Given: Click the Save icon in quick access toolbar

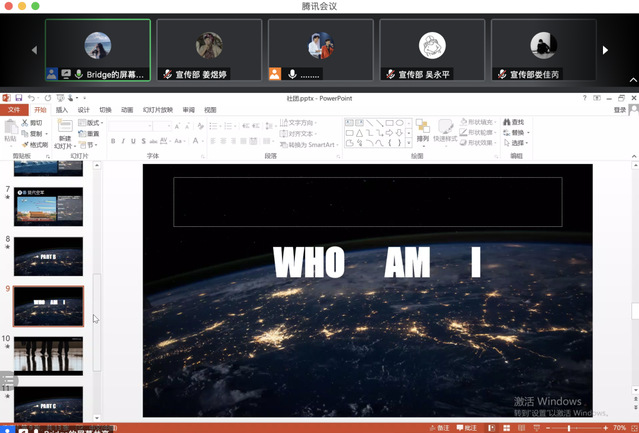Looking at the screenshot, I should tap(20, 98).
